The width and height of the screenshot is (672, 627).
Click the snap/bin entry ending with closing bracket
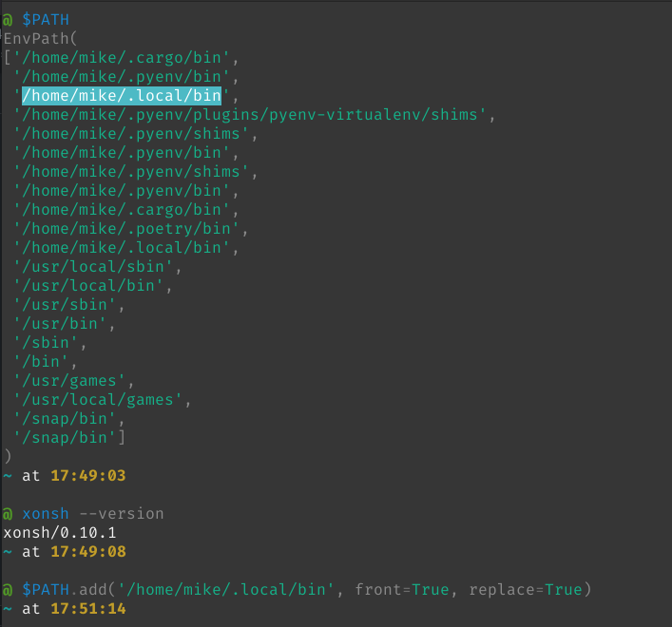click(x=69, y=438)
